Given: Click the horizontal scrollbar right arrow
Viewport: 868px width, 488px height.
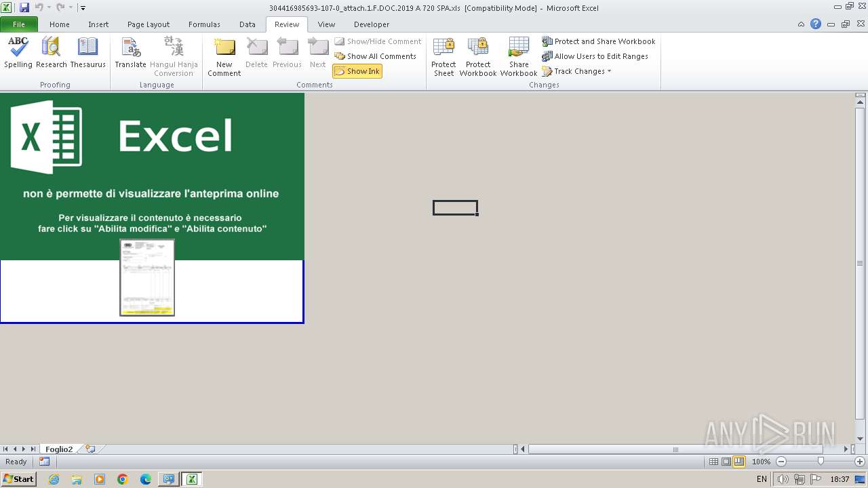Looking at the screenshot, I should (x=846, y=449).
